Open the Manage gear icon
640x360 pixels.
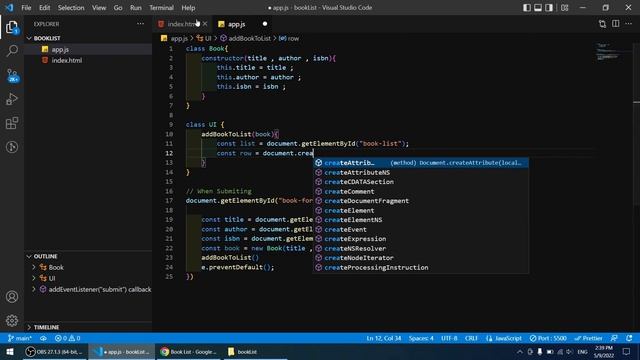click(x=12, y=320)
